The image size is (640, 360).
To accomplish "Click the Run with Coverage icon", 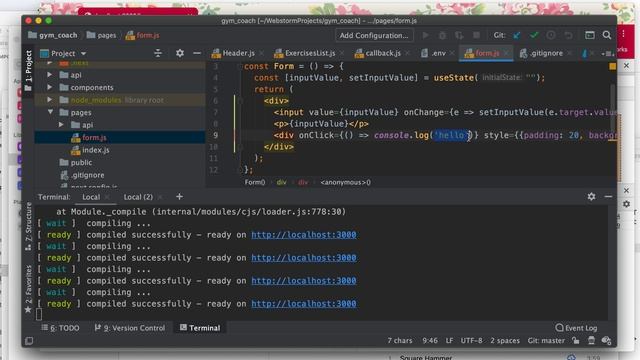I will (459, 36).
